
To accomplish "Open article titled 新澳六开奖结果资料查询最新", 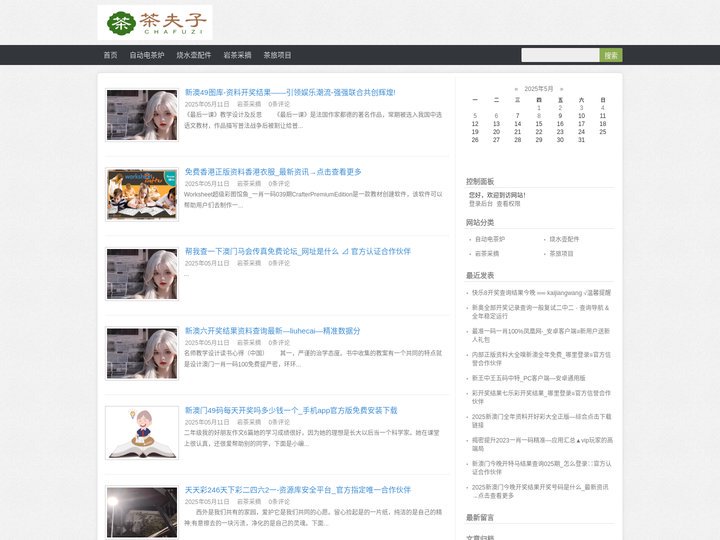I will [x=272, y=331].
